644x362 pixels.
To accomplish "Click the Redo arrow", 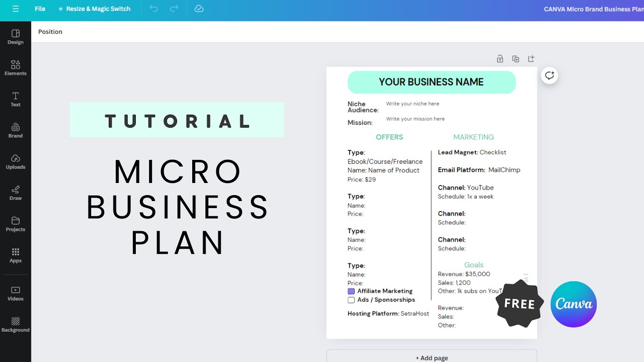I will [174, 9].
